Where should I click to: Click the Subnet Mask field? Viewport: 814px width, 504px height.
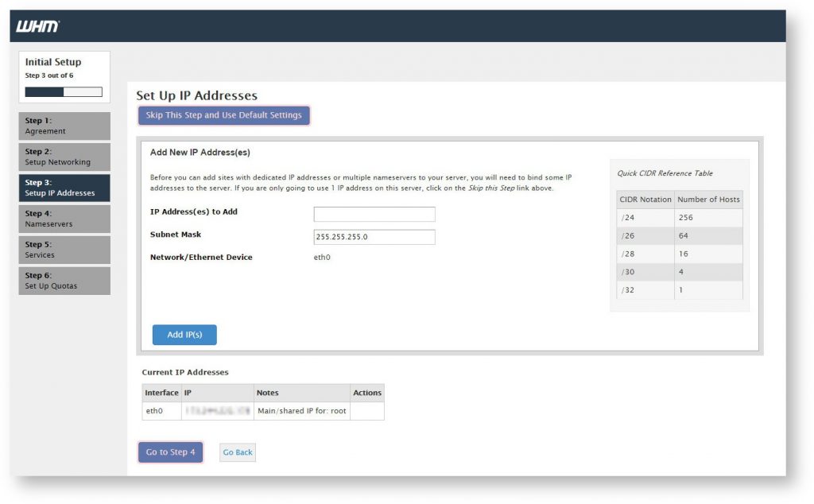[x=375, y=237]
